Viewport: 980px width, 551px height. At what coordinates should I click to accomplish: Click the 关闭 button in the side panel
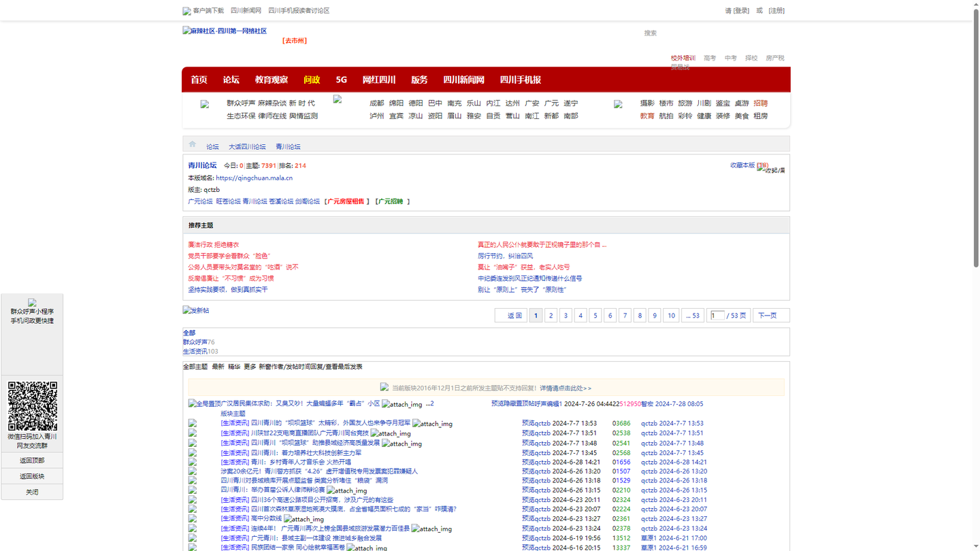[32, 492]
